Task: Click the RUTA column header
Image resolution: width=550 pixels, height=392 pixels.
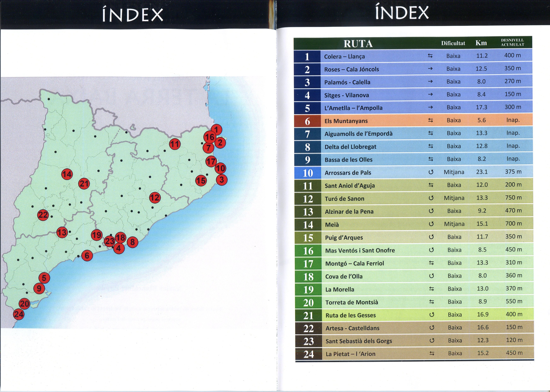Action: (358, 44)
